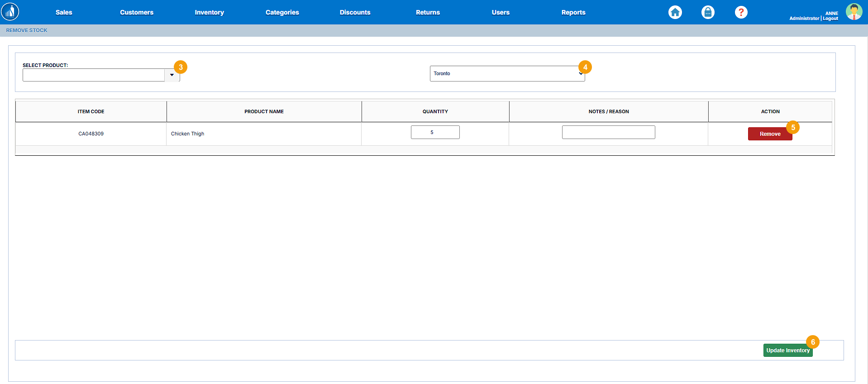
Task: Click the app logo in top-left
Action: pyautogui.click(x=10, y=12)
